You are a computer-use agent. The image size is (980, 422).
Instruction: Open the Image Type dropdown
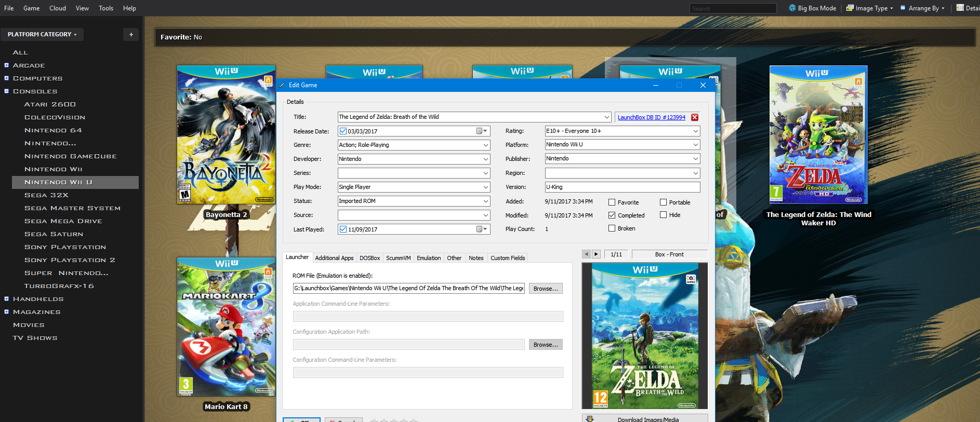[869, 8]
